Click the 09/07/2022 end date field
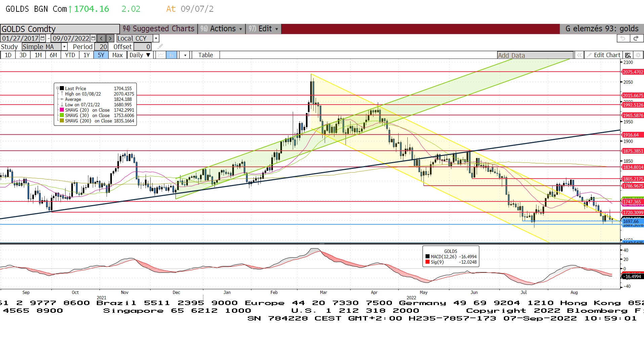The width and height of the screenshot is (644, 337). coord(71,38)
